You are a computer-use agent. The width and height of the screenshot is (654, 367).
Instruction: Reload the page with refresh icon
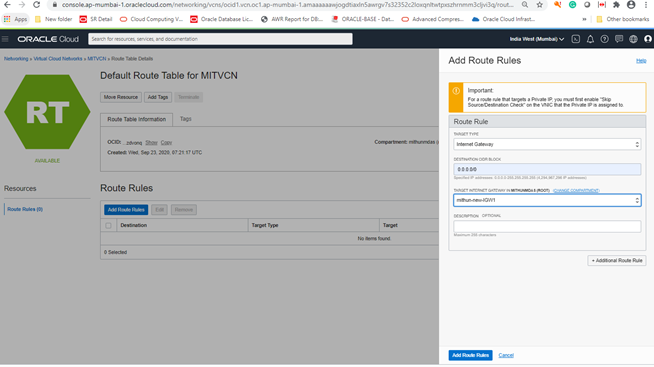coord(36,5)
